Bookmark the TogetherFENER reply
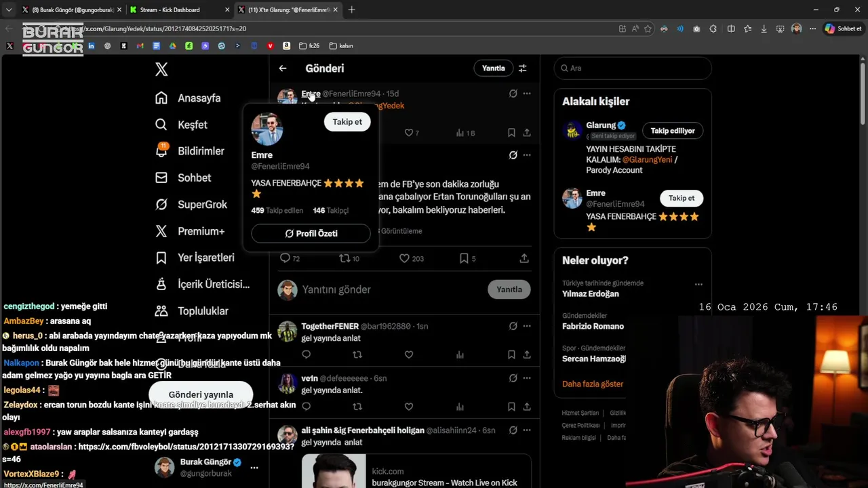868x488 pixels. click(511, 354)
